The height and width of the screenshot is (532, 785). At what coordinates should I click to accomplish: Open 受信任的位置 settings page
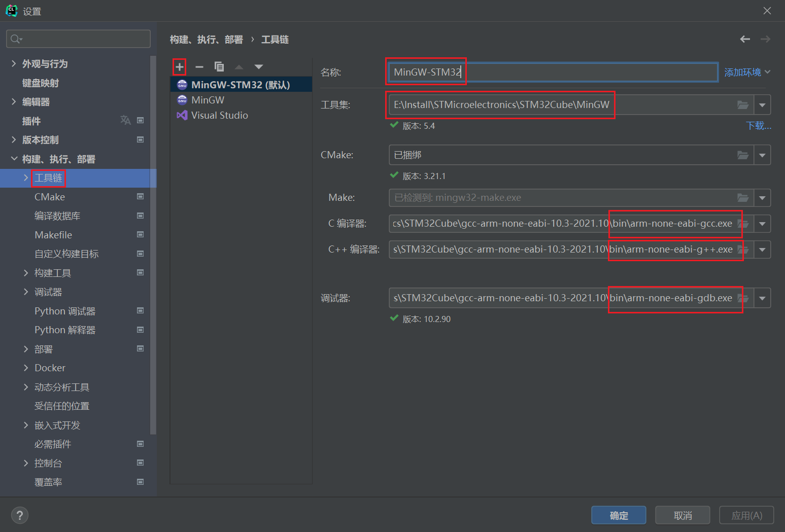pos(62,406)
